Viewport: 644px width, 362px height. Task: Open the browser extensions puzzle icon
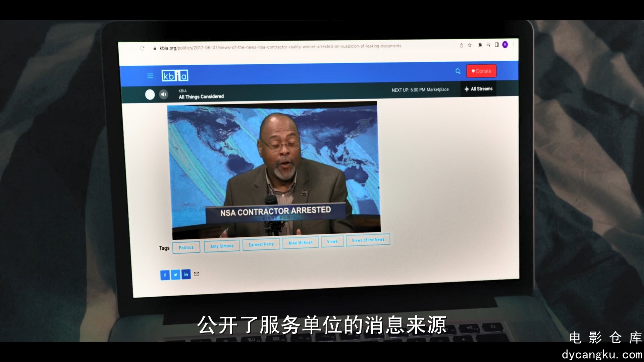[480, 45]
